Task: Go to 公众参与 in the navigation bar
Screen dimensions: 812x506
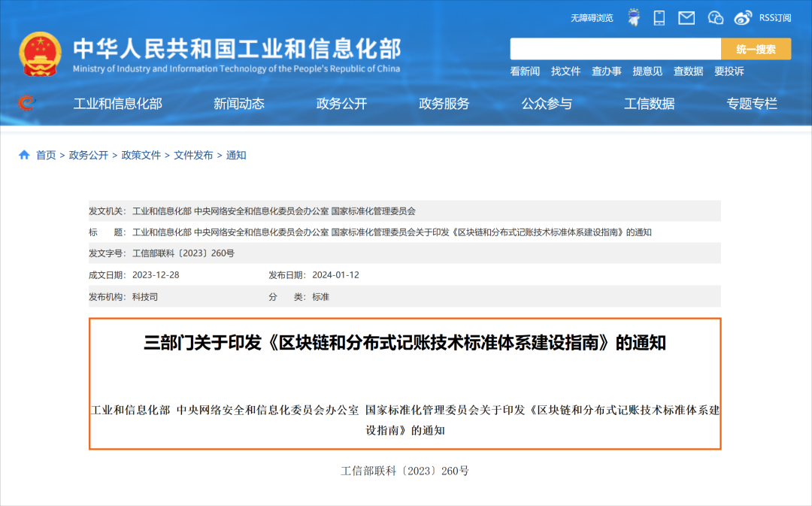Action: click(547, 104)
